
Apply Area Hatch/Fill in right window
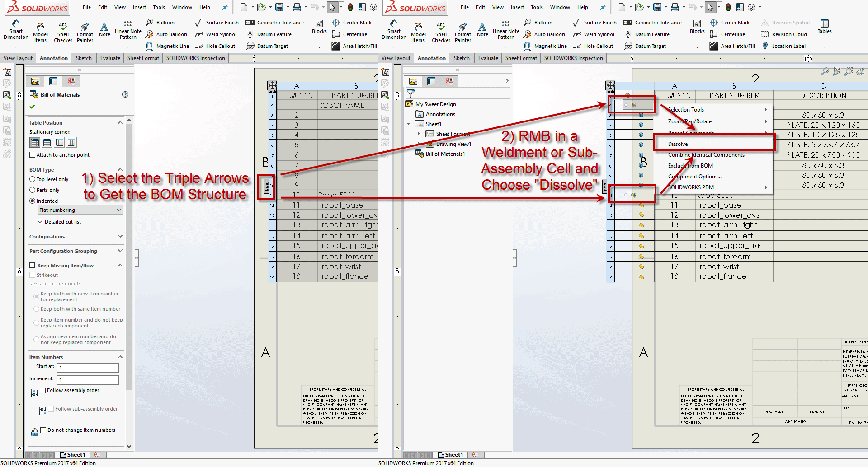pyautogui.click(x=732, y=46)
